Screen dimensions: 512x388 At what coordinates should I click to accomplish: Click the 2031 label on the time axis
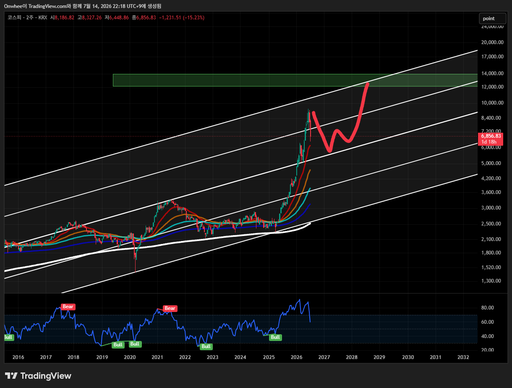[x=435, y=357]
